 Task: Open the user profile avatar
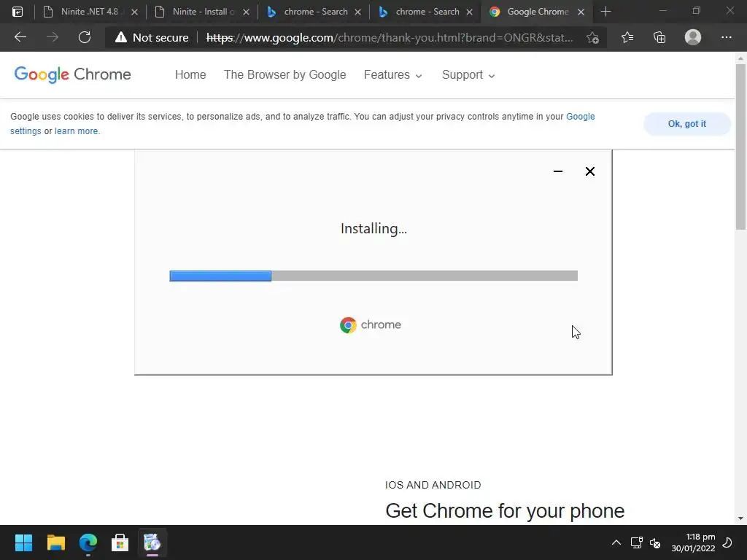pos(693,37)
